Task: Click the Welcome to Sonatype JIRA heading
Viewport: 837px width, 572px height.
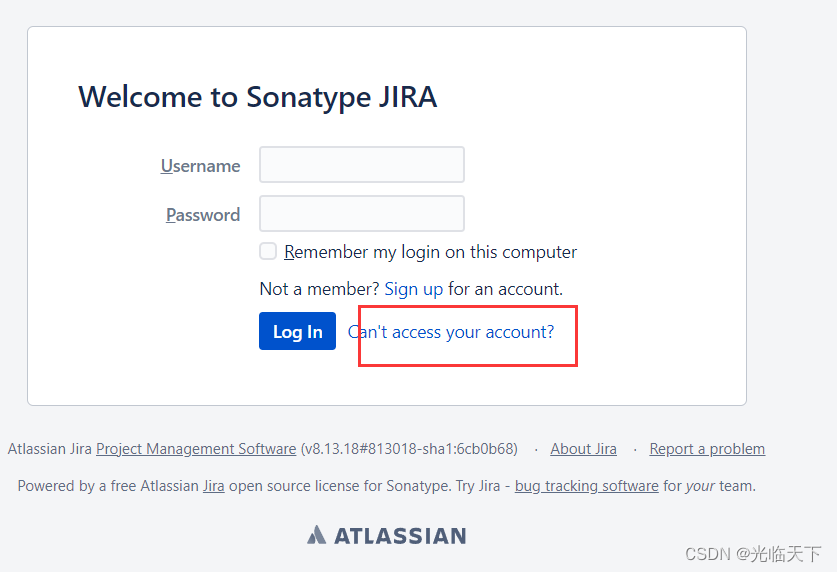Action: pyautogui.click(x=258, y=97)
